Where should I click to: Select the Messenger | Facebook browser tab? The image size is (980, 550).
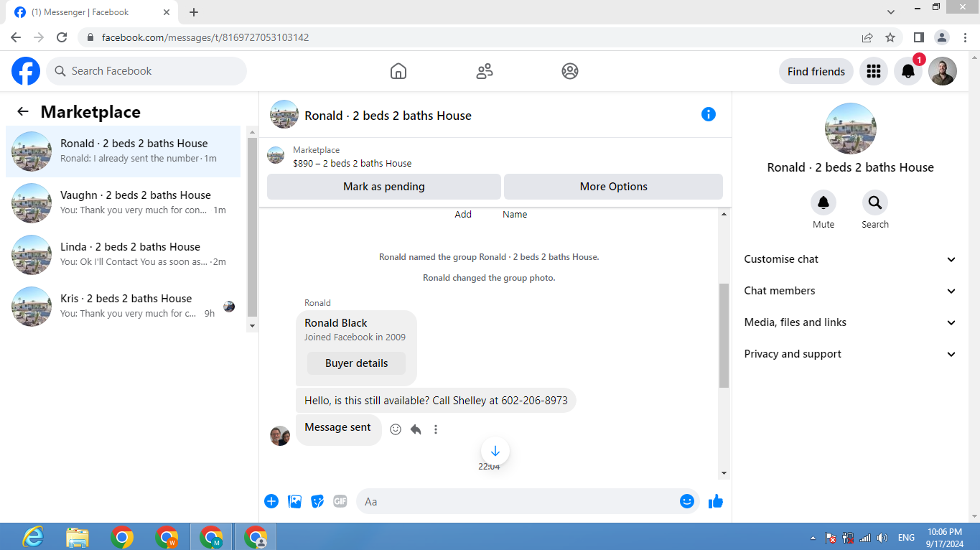[x=93, y=12]
